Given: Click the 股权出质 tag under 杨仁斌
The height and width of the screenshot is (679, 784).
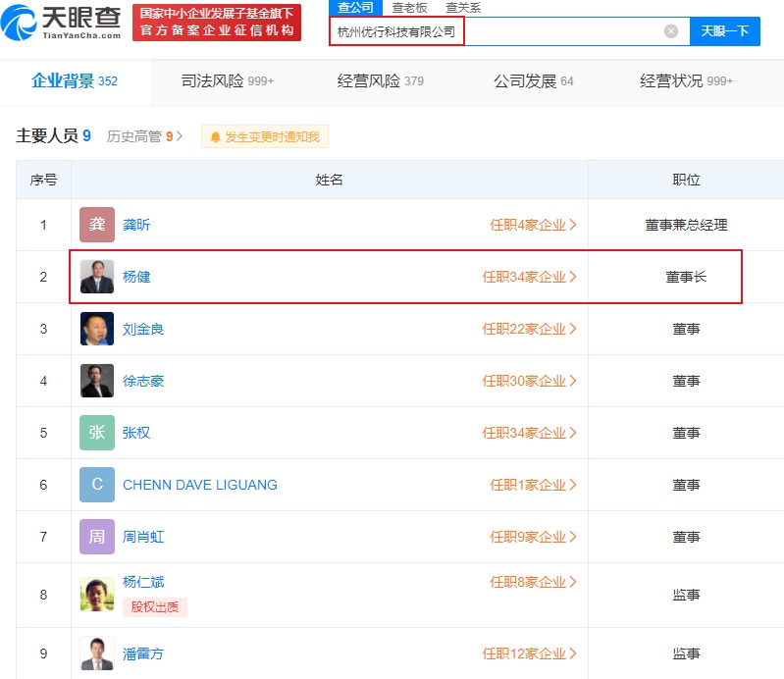Looking at the screenshot, I should point(155,607).
